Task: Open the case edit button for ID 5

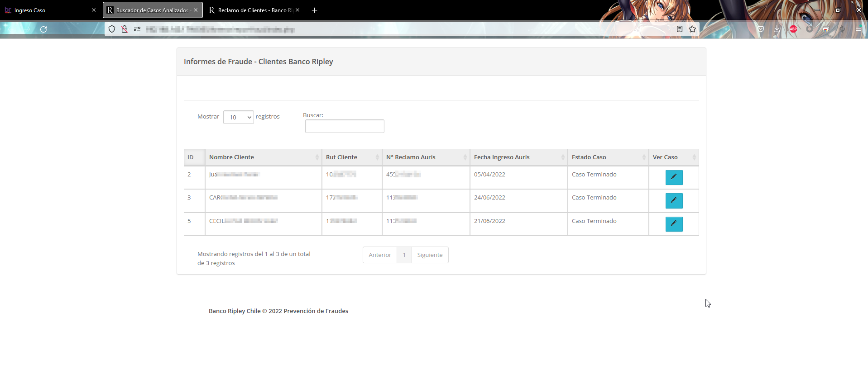Action: (x=674, y=224)
